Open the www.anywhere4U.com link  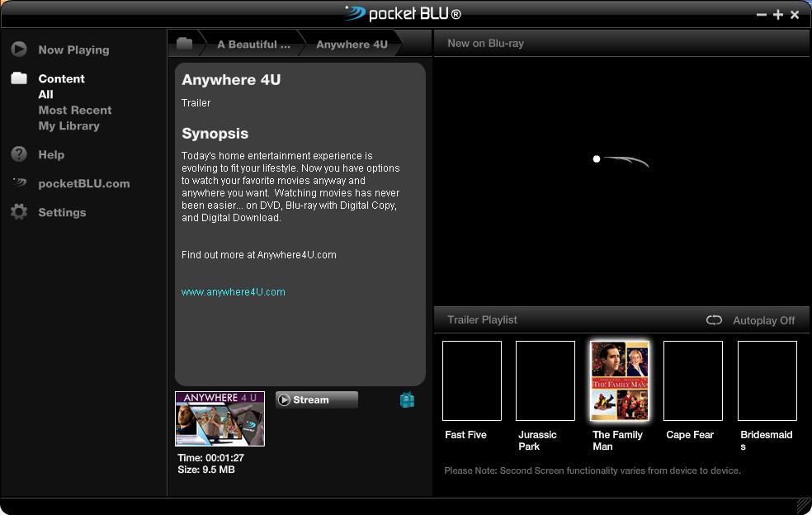point(234,292)
